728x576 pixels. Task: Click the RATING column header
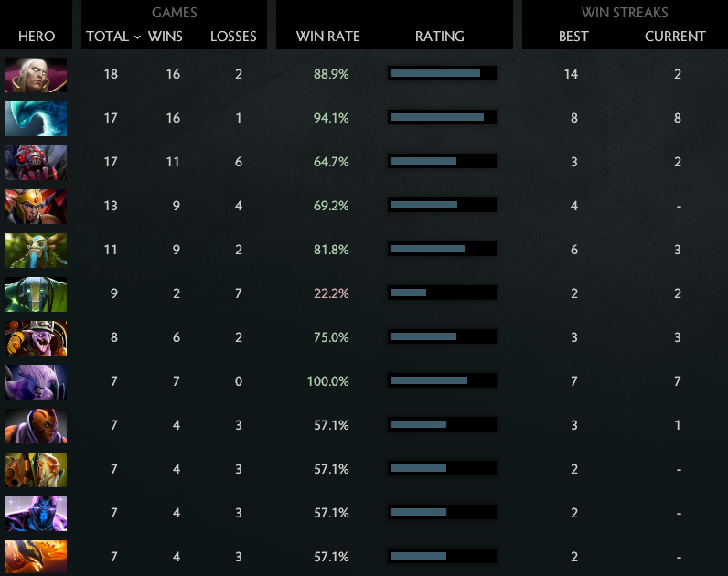pyautogui.click(x=440, y=37)
